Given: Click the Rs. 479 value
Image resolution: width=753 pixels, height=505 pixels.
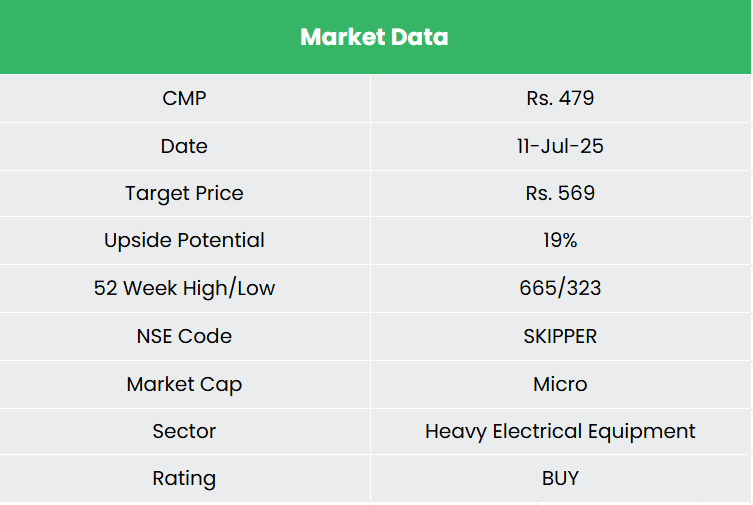Looking at the screenshot, I should tap(560, 98).
